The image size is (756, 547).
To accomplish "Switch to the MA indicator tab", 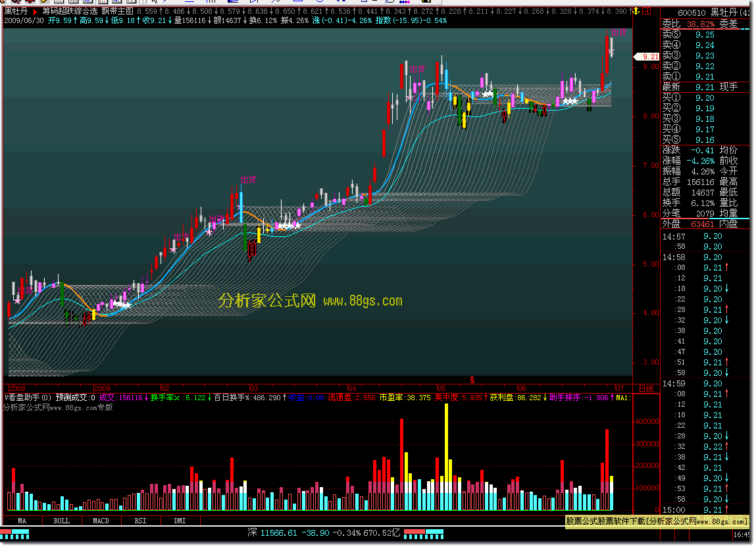I will [22, 521].
